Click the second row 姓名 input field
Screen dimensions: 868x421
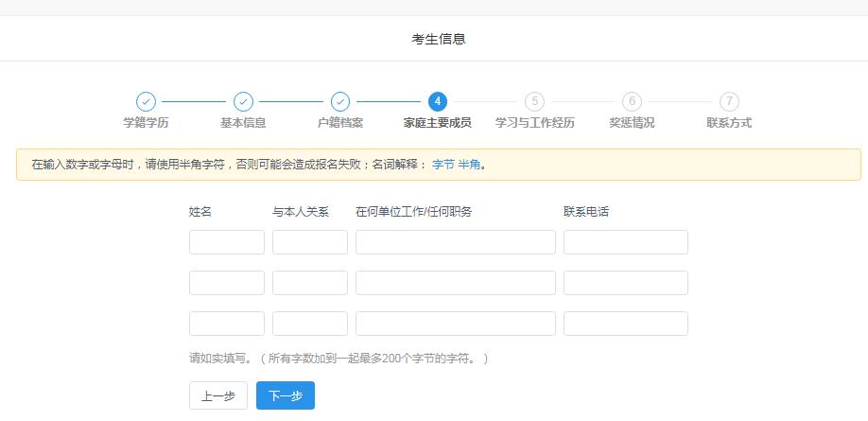pyautogui.click(x=227, y=283)
